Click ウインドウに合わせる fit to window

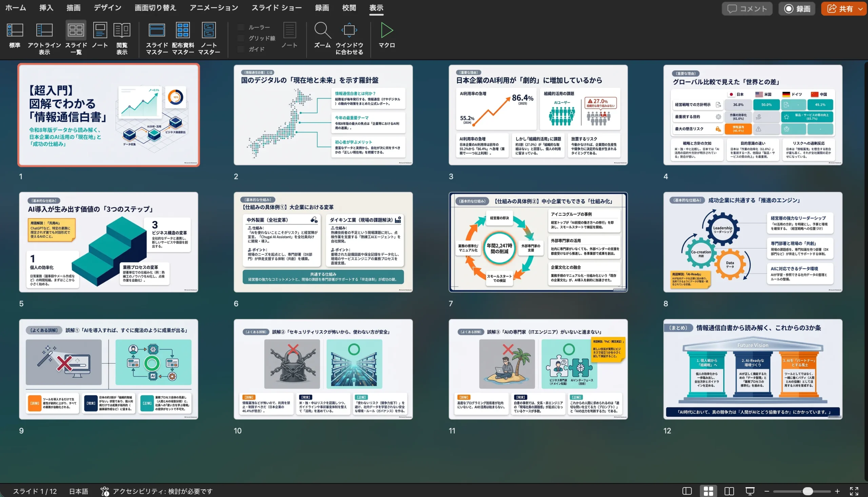point(349,38)
